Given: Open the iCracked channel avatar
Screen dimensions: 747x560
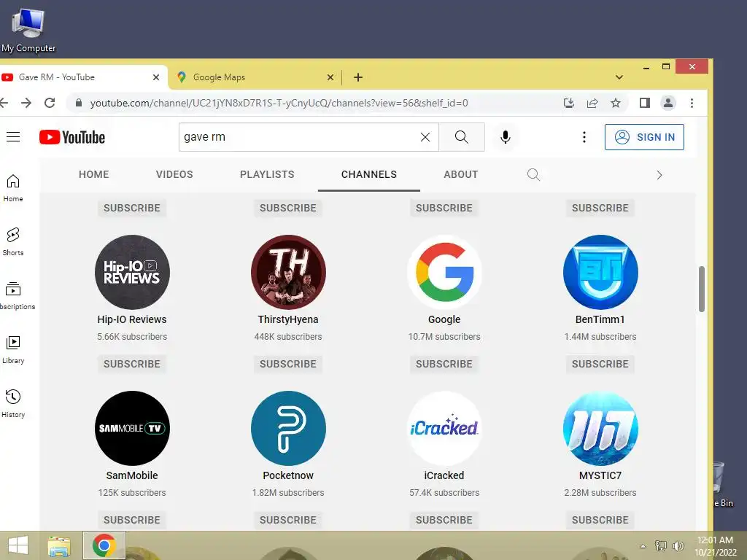Looking at the screenshot, I should pyautogui.click(x=444, y=429).
